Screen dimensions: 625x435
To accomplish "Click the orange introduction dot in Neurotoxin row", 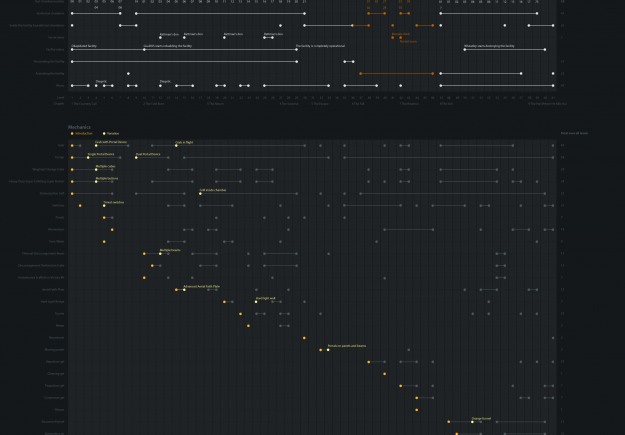I will [x=304, y=338].
